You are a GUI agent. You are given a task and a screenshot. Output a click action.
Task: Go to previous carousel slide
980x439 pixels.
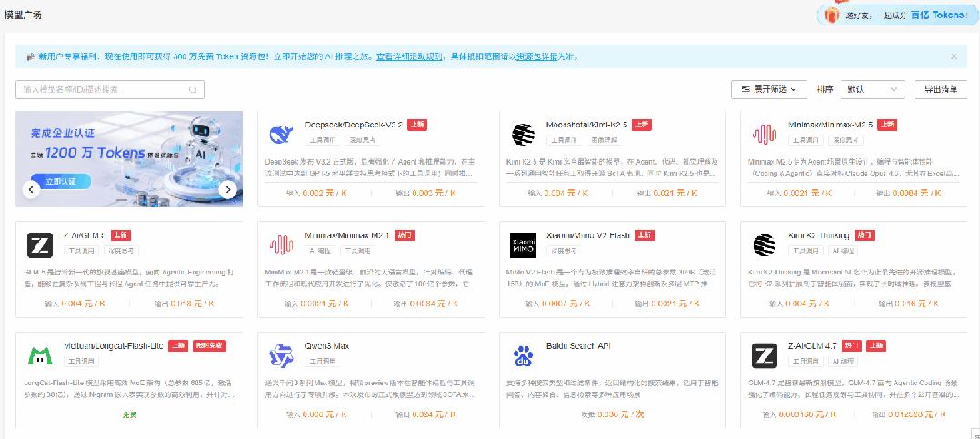click(x=31, y=189)
